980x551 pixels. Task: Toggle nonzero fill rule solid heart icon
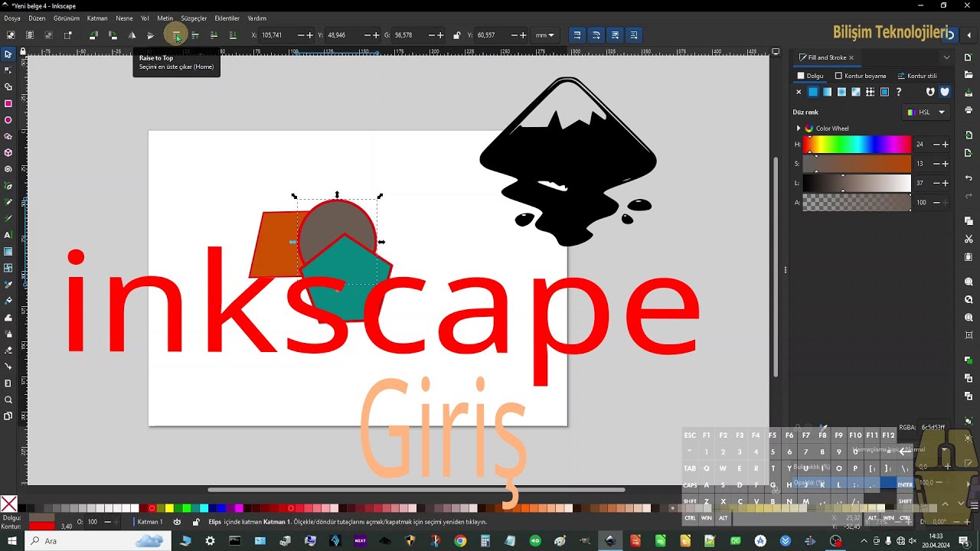pyautogui.click(x=945, y=92)
